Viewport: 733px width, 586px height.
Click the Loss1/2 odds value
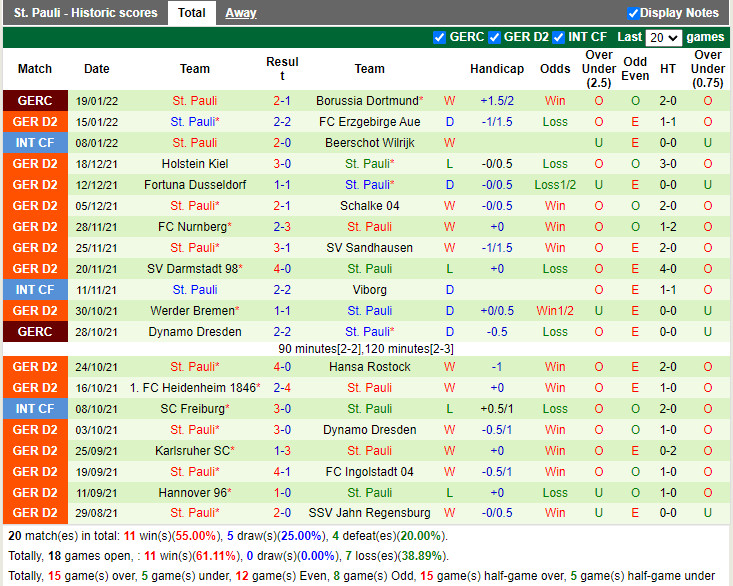(x=555, y=185)
